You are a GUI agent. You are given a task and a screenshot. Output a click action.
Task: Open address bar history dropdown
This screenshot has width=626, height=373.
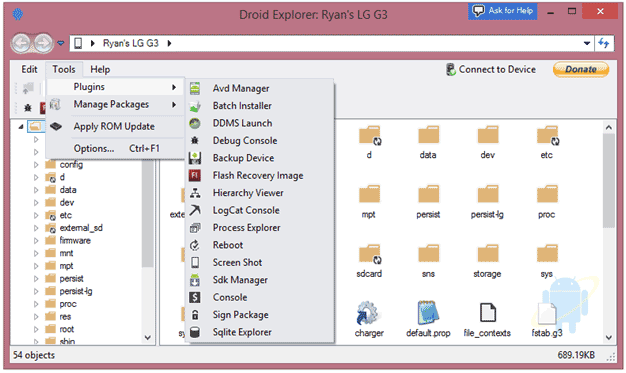pos(587,43)
